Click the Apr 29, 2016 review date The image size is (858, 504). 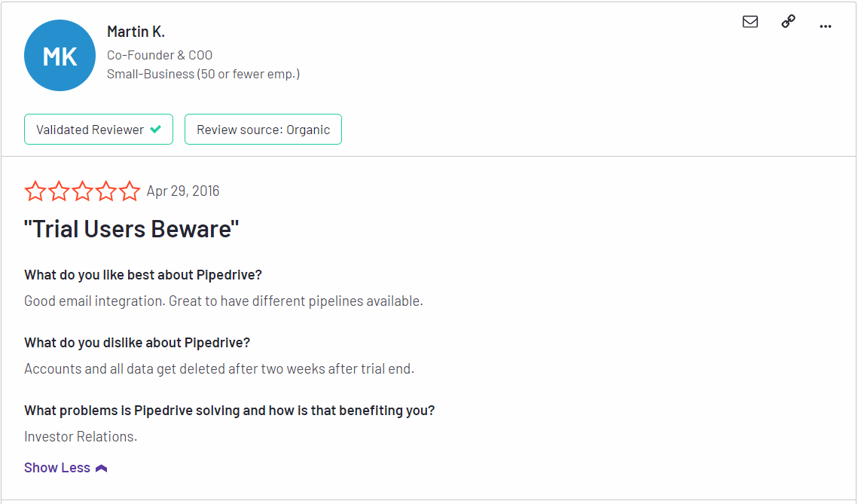(183, 191)
